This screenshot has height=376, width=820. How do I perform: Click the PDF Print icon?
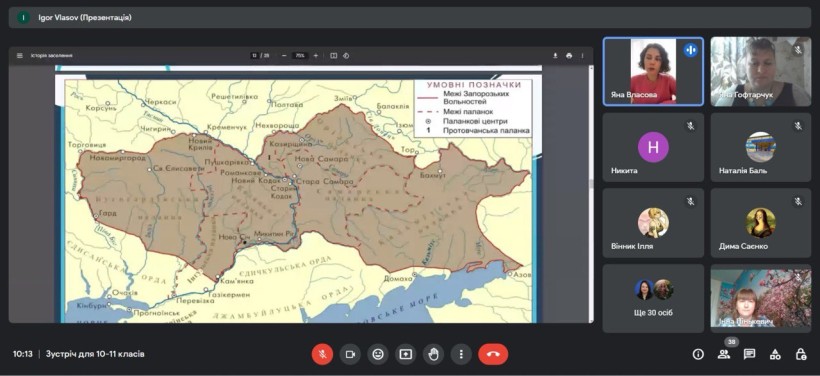pyautogui.click(x=569, y=55)
